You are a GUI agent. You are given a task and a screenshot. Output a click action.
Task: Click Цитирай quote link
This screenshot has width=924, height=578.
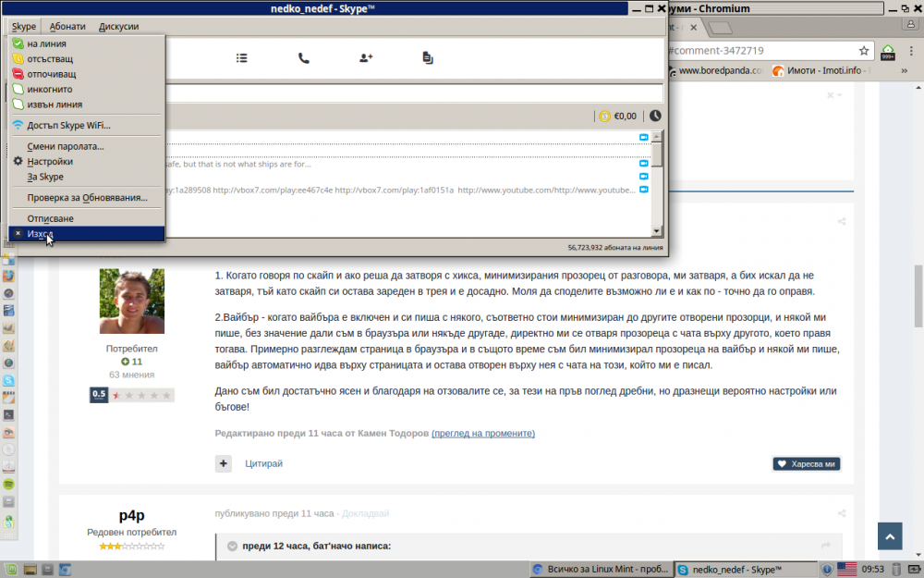[x=264, y=463]
